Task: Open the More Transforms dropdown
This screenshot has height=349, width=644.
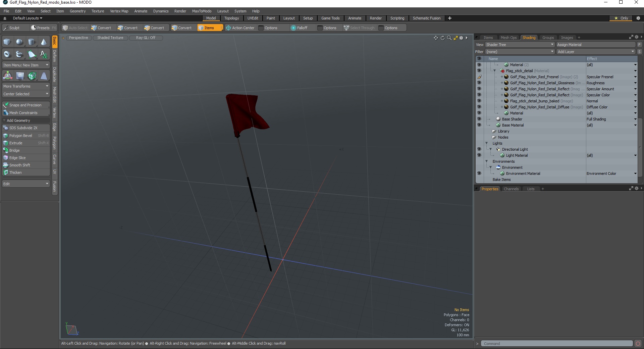Action: (x=26, y=86)
